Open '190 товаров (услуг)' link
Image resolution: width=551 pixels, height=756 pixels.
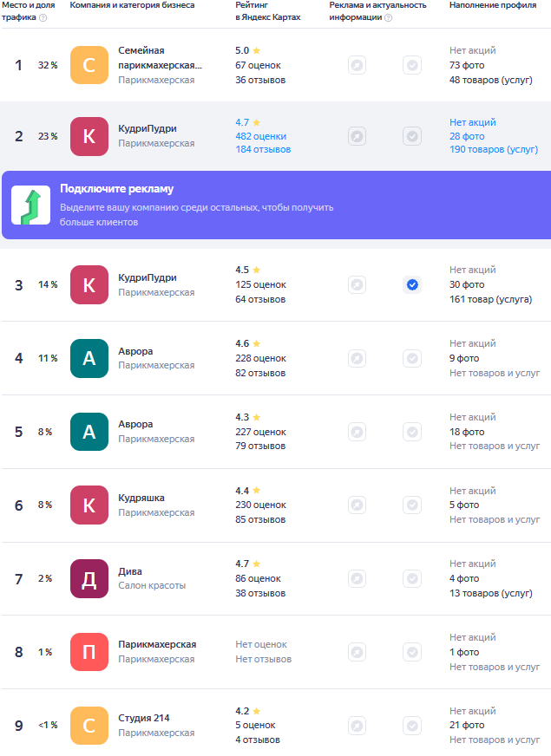click(493, 150)
